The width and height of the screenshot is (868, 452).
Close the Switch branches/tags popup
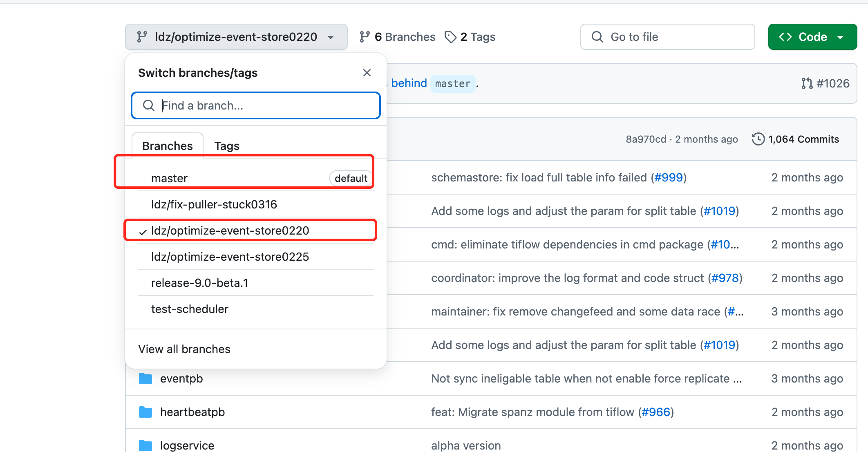coord(367,73)
